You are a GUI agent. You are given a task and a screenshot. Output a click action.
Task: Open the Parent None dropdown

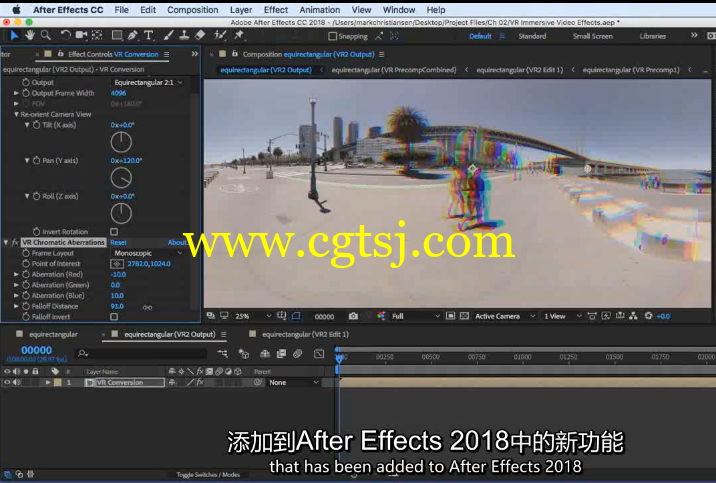click(x=294, y=383)
